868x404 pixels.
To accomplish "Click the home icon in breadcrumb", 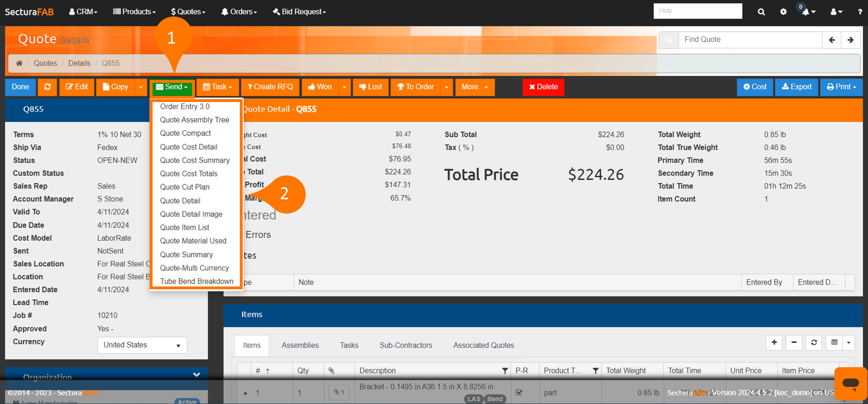I will pos(19,63).
